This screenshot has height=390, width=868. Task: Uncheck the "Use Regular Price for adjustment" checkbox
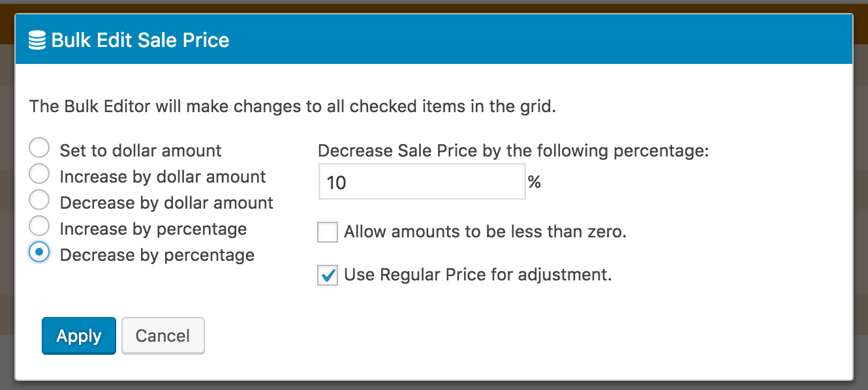328,275
